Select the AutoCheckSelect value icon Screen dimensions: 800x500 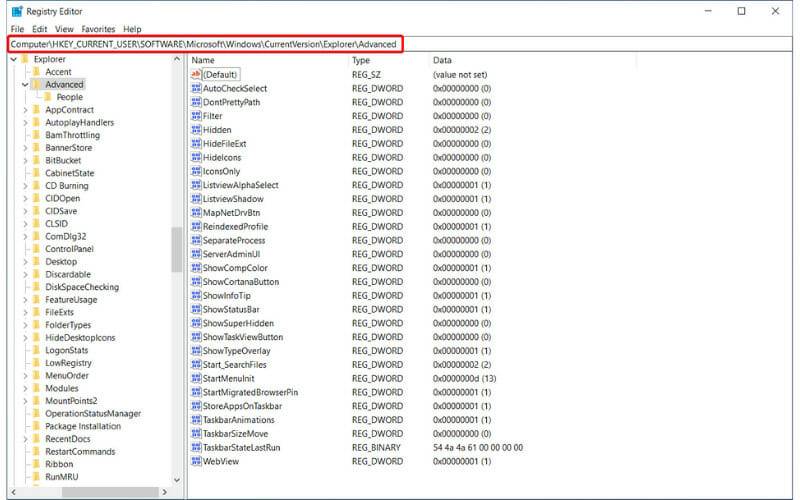[x=196, y=88]
